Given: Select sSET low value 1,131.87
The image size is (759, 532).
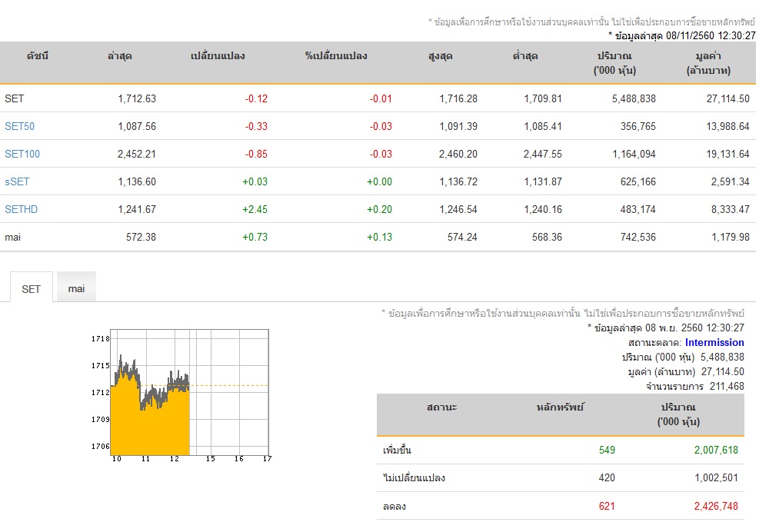Looking at the screenshot, I should (543, 181).
